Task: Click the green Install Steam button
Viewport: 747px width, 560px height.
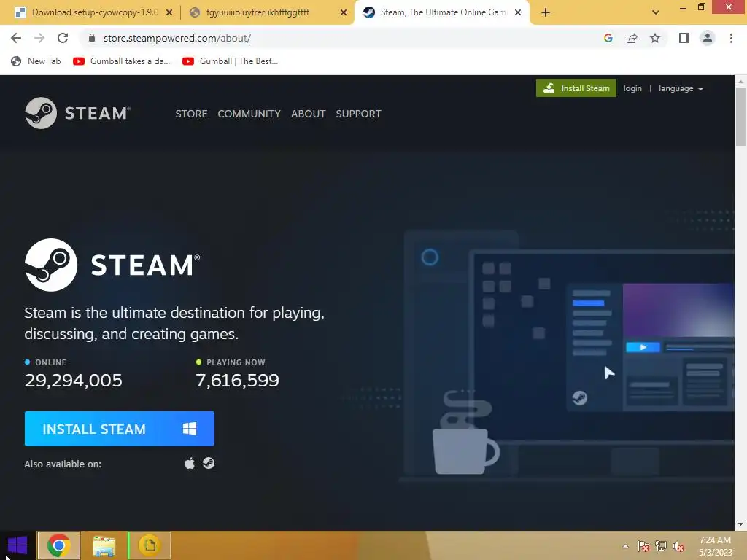Action: 576,88
